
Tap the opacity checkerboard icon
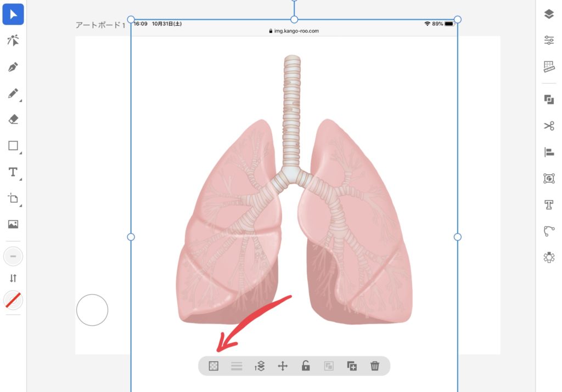tap(213, 366)
